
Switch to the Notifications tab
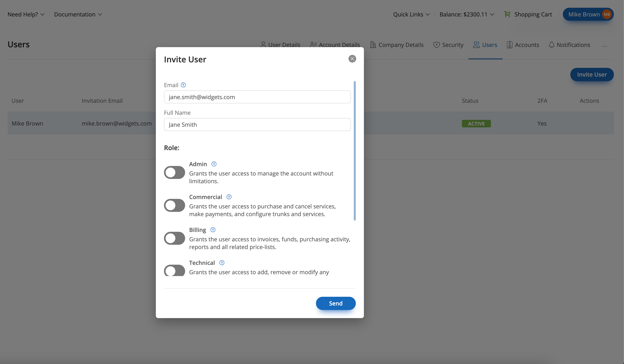[x=569, y=44]
